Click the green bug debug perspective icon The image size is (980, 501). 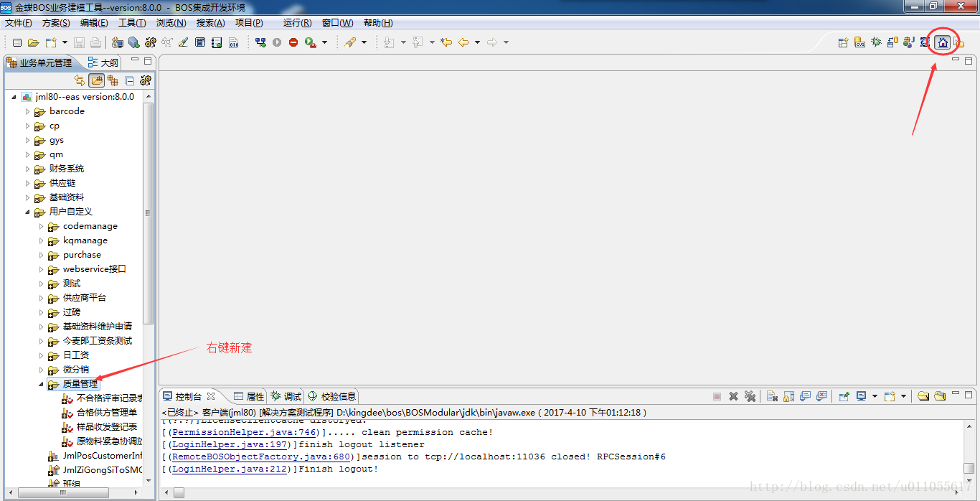tap(876, 42)
